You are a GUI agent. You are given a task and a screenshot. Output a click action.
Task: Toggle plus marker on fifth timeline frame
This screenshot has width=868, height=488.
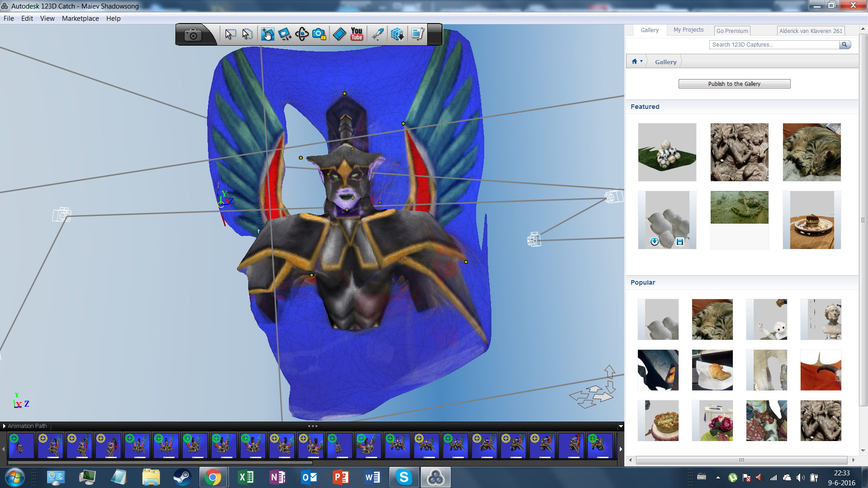(130, 438)
